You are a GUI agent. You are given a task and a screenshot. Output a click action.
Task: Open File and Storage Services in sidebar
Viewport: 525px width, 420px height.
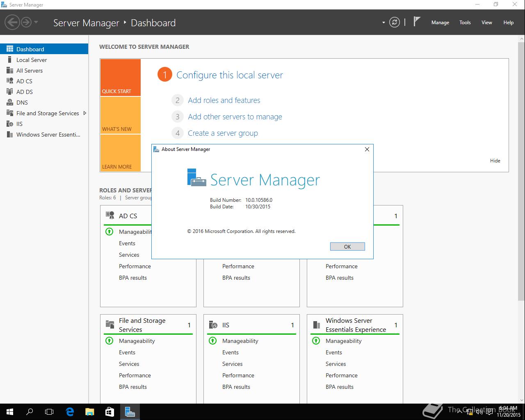(x=44, y=113)
